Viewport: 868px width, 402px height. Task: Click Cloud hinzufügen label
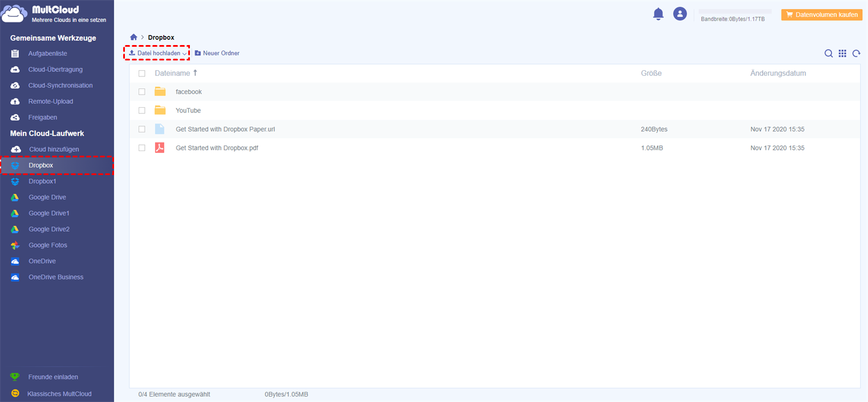pos(54,149)
